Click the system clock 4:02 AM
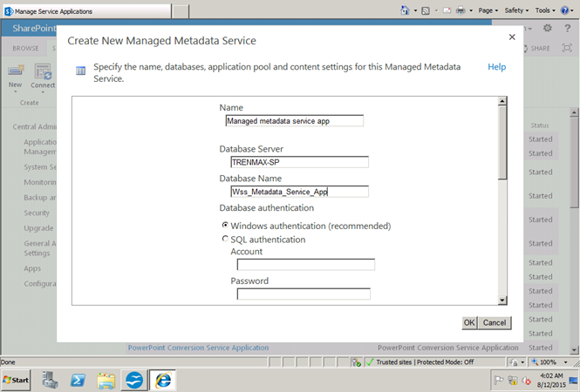The image size is (580, 392). (x=551, y=375)
